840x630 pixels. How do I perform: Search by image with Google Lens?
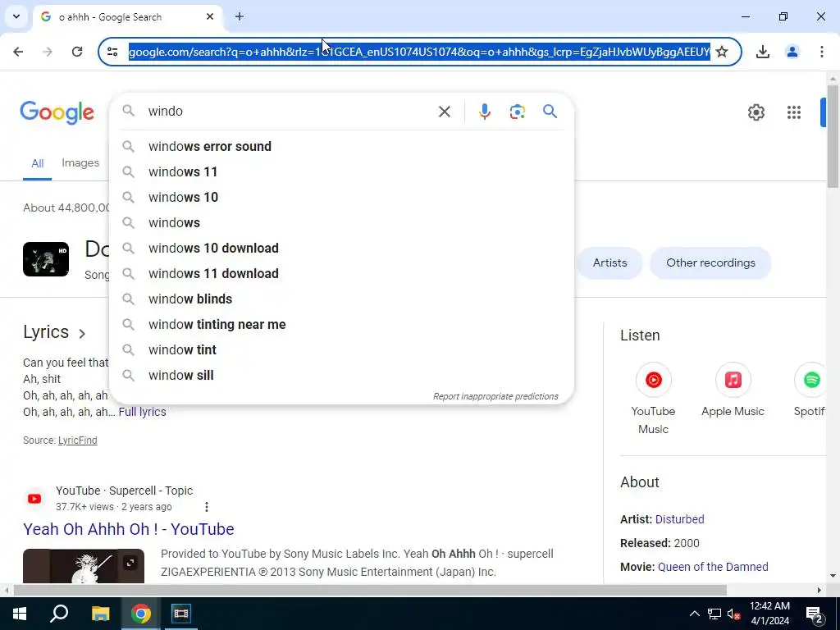517,112
